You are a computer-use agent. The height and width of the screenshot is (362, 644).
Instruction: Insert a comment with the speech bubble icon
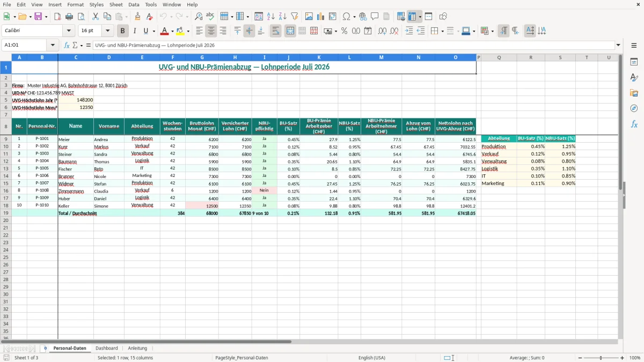click(375, 17)
